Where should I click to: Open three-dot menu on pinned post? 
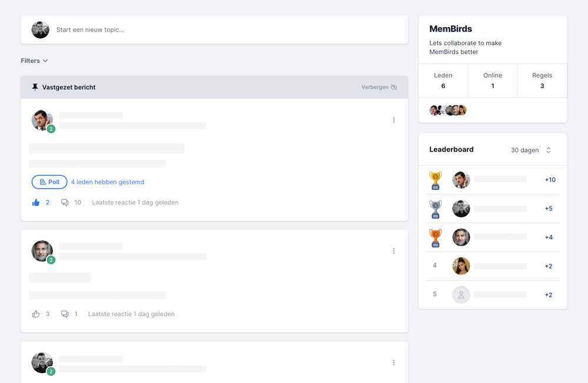pyautogui.click(x=394, y=120)
